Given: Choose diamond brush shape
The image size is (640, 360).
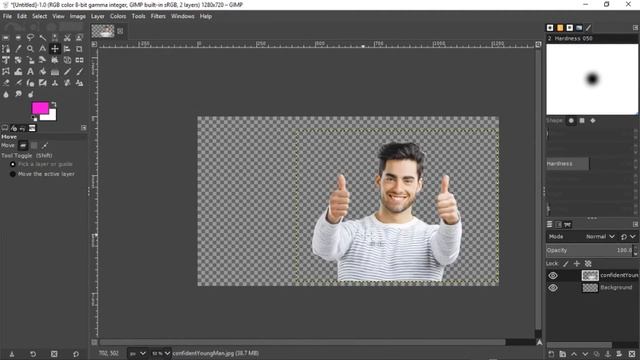Looking at the screenshot, I should tap(593, 121).
